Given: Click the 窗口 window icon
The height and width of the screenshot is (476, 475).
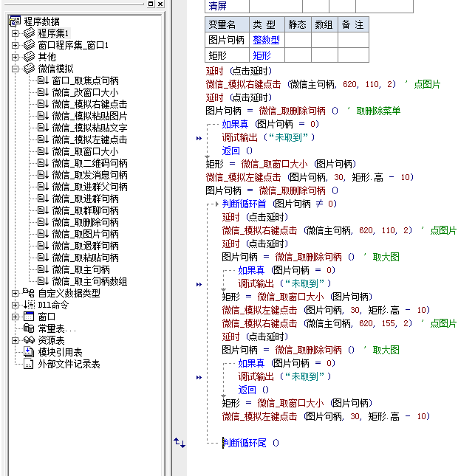Looking at the screenshot, I should tap(29, 317).
